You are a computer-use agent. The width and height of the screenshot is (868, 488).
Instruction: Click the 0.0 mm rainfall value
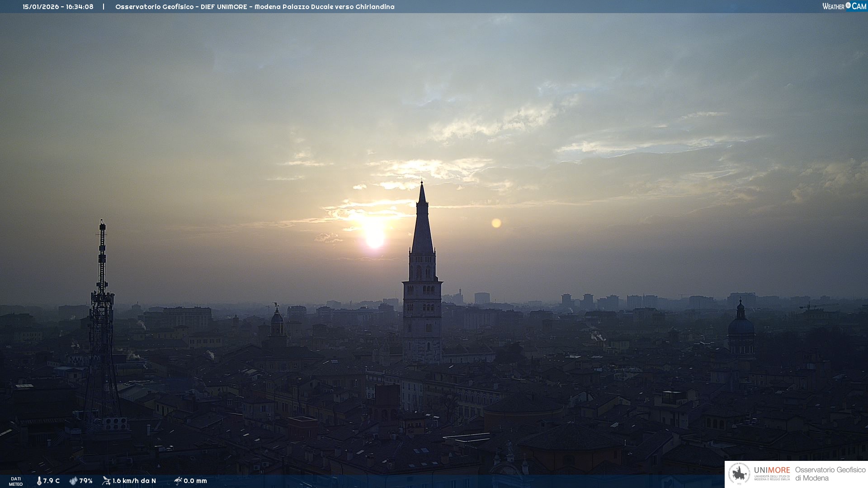(x=195, y=481)
